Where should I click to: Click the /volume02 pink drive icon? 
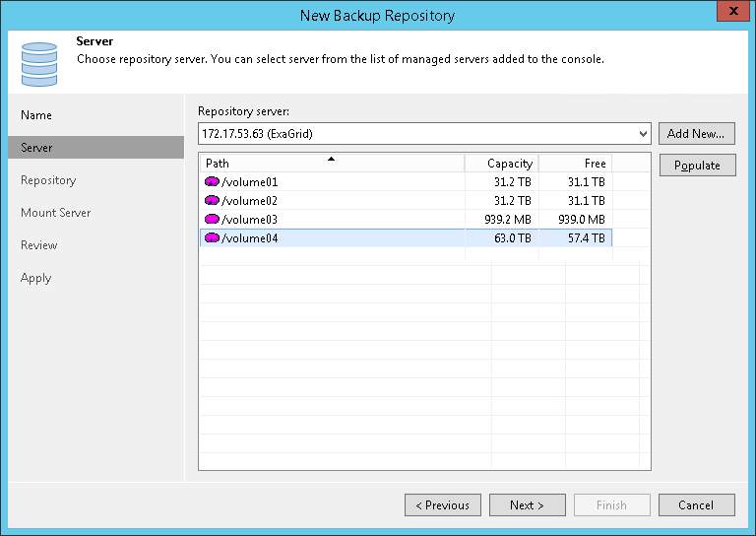[x=213, y=200]
